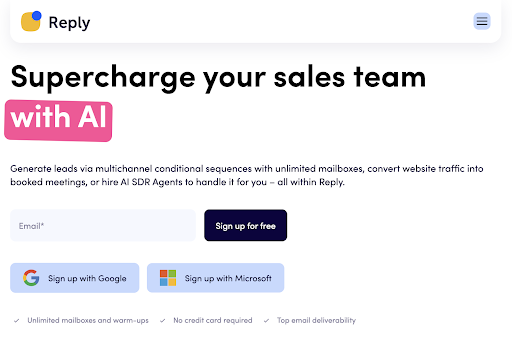Viewport: 512px width, 364px height.
Task: Click the Reply brand name text
Action: pos(69,23)
